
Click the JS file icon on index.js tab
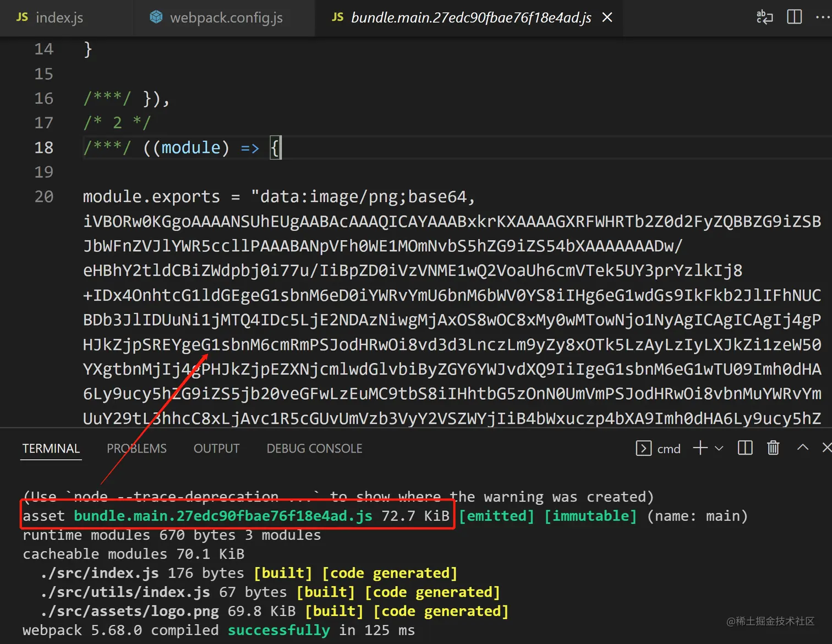(22, 17)
